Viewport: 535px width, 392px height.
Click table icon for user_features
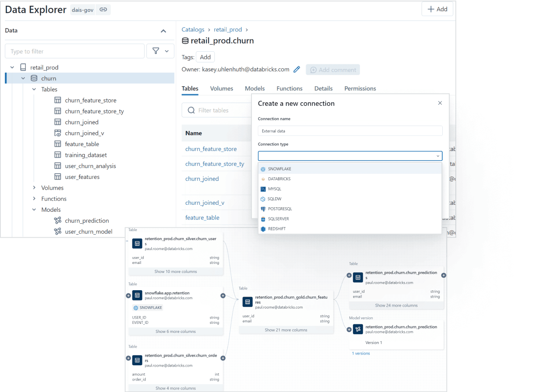click(58, 177)
